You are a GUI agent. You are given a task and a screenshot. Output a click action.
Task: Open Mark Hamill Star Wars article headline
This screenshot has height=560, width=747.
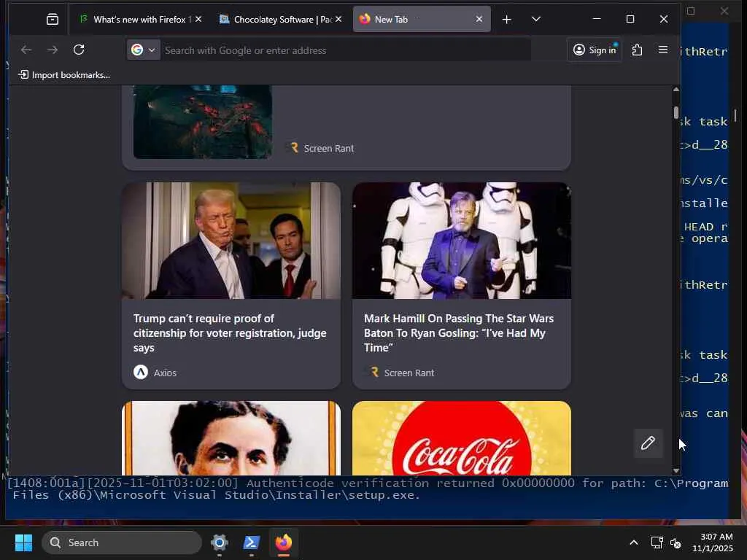pyautogui.click(x=459, y=332)
